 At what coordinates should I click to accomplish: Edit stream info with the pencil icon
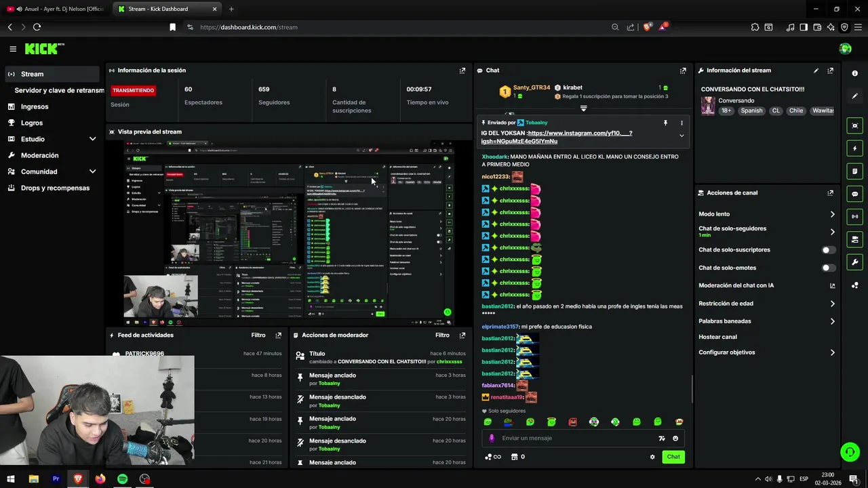coord(816,70)
